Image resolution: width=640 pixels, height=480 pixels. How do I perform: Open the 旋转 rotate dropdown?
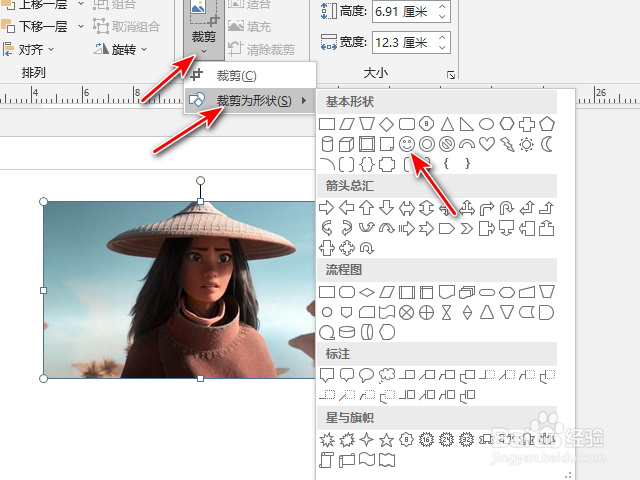pos(144,49)
